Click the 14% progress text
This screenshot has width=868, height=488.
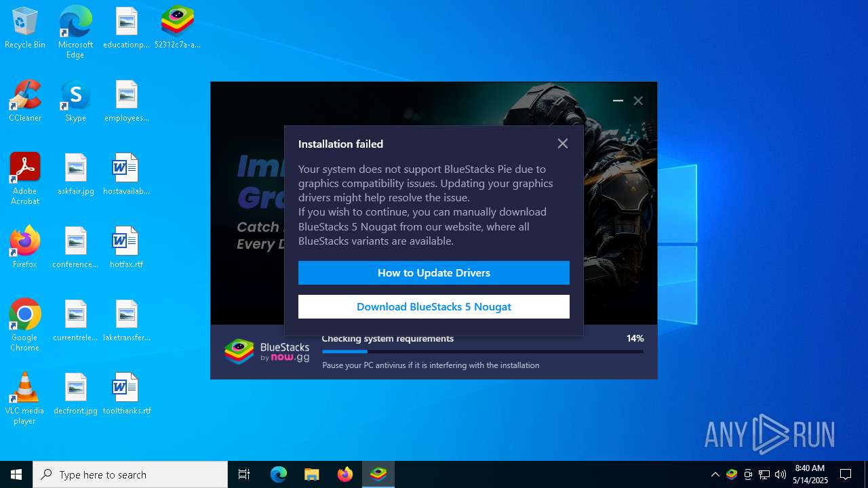[635, 338]
